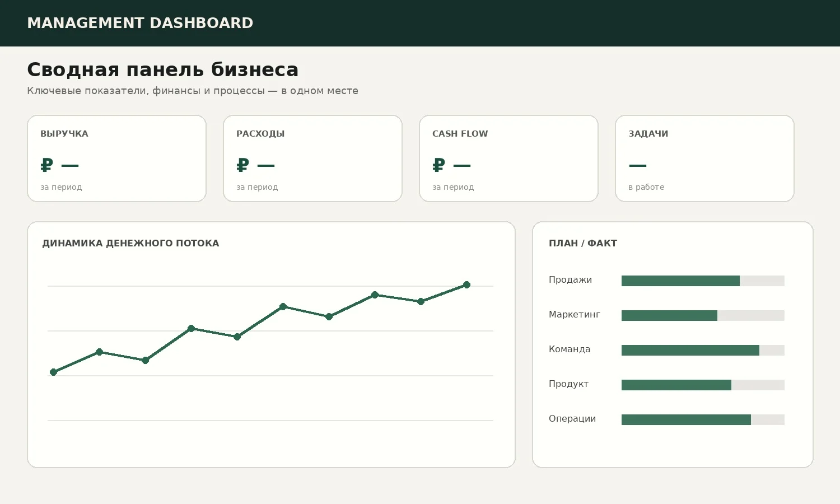This screenshot has width=840, height=504.
Task: Click the 'ПЛАН / ФАКТ' panel title
Action: (x=583, y=244)
